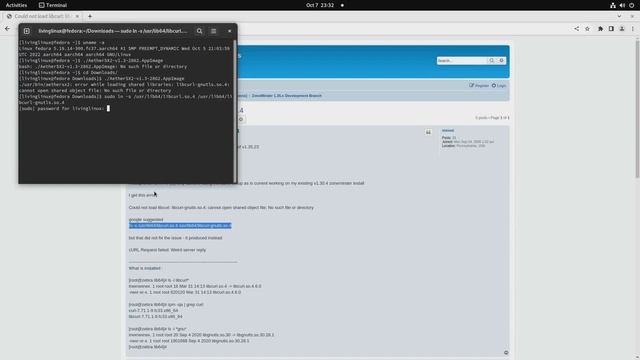Toggle the browser side panel icon
The height and width of the screenshot is (360, 640).
pyautogui.click(x=611, y=29)
